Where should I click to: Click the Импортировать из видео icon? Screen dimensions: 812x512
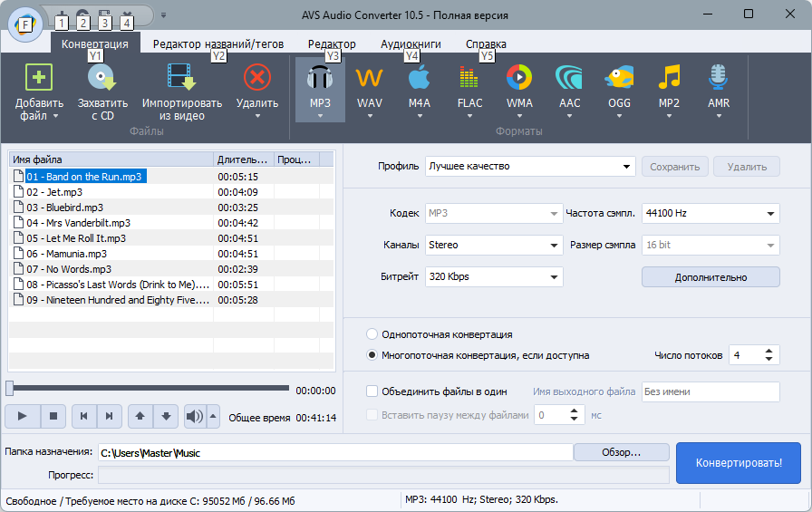coord(182,77)
